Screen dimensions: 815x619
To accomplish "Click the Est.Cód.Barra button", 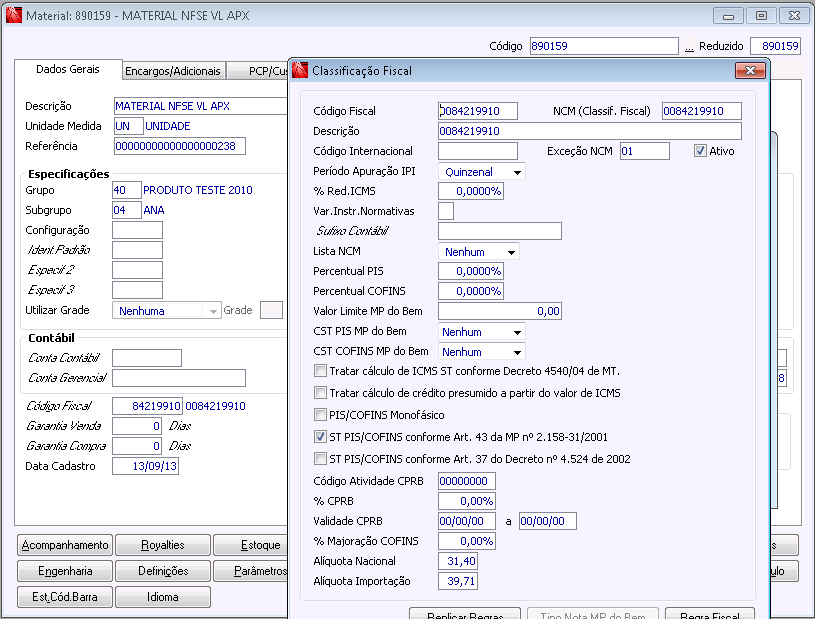I will (65, 597).
